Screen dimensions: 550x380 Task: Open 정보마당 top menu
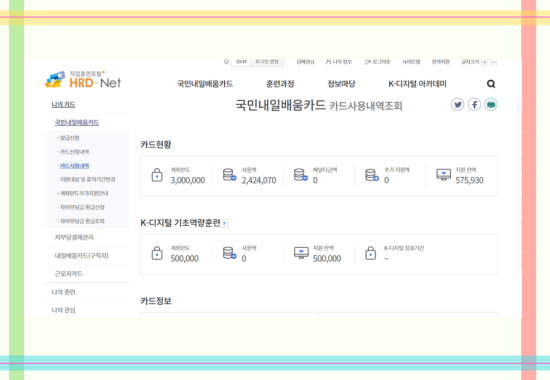(x=341, y=84)
